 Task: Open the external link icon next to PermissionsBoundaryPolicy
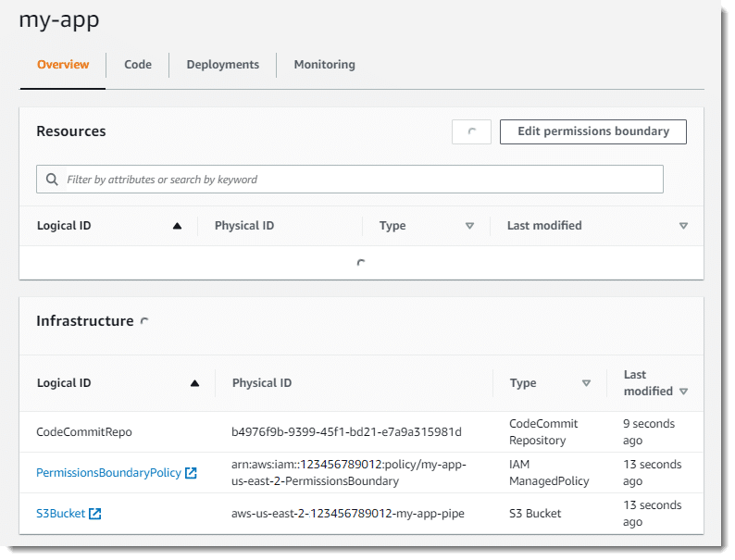coord(191,473)
